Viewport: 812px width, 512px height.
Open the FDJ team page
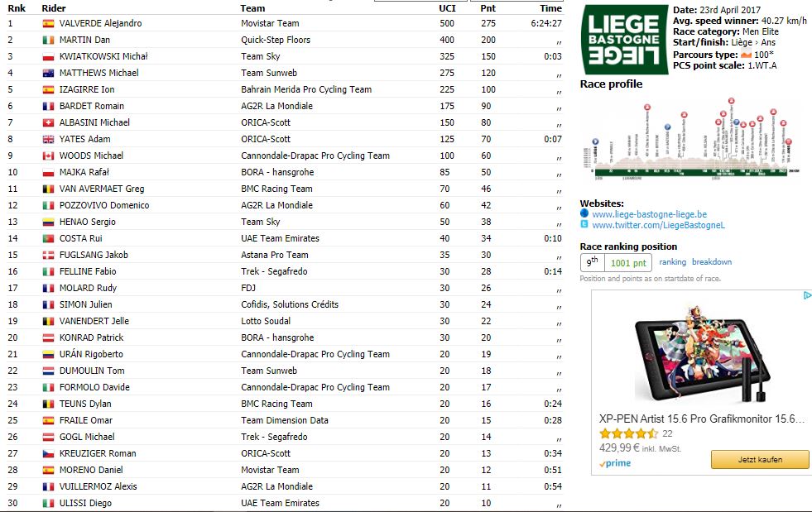(x=248, y=288)
